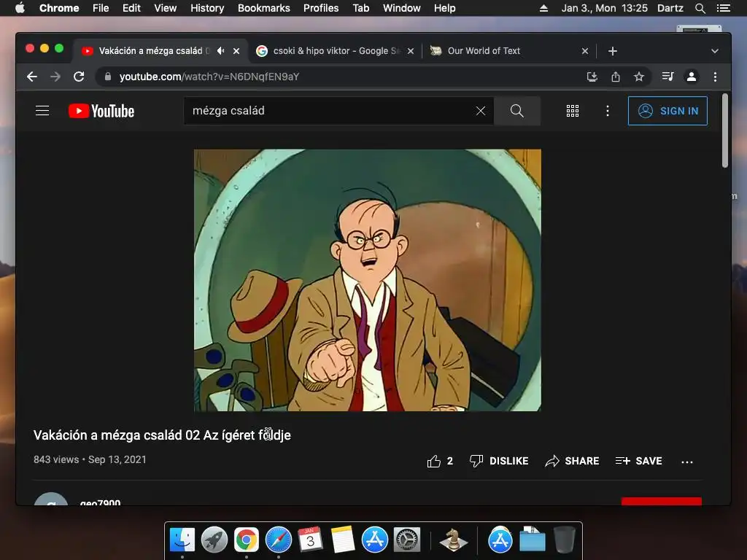The height and width of the screenshot is (560, 747).
Task: Close the csoki & hipo viktor tab
Action: click(411, 51)
